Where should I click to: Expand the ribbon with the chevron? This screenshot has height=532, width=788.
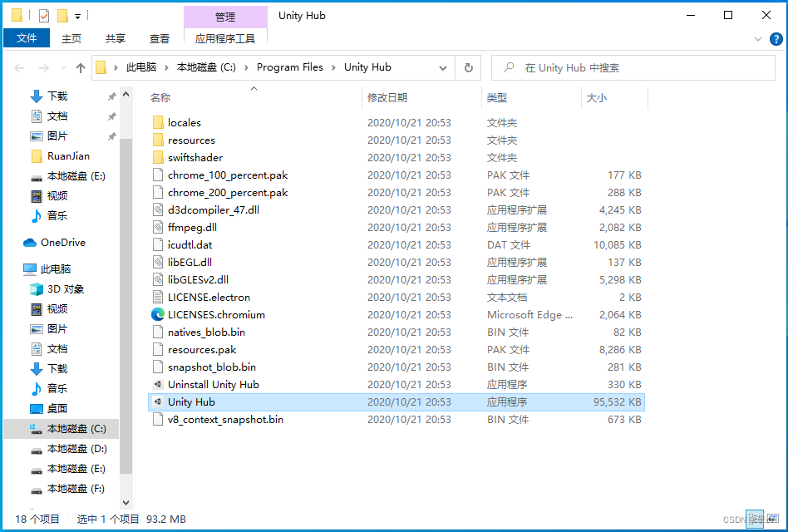pos(758,39)
